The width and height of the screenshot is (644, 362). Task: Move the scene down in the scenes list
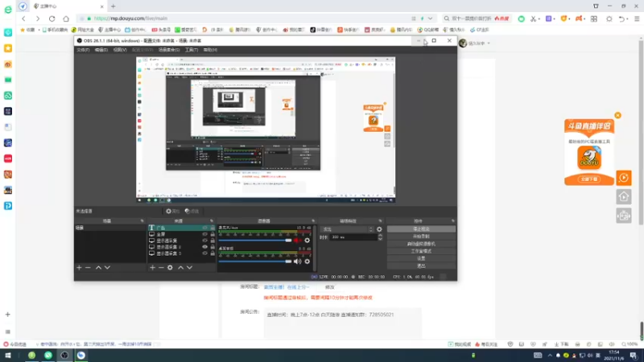click(x=107, y=268)
